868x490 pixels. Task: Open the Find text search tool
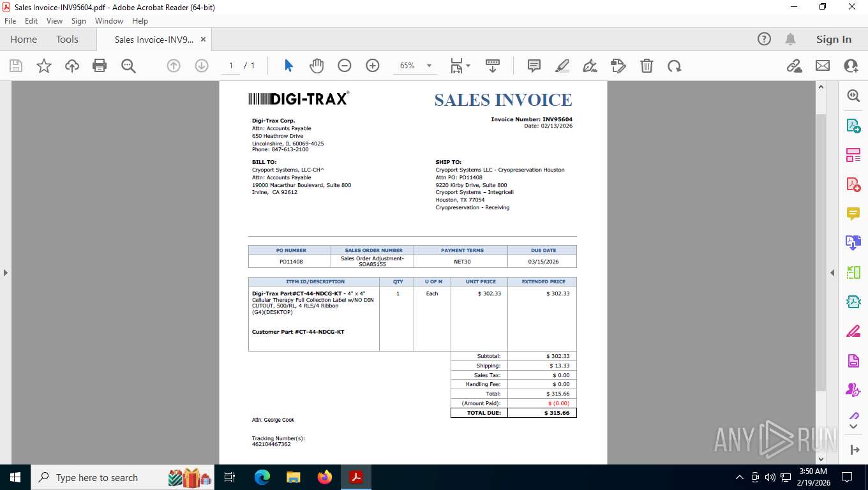(x=128, y=66)
